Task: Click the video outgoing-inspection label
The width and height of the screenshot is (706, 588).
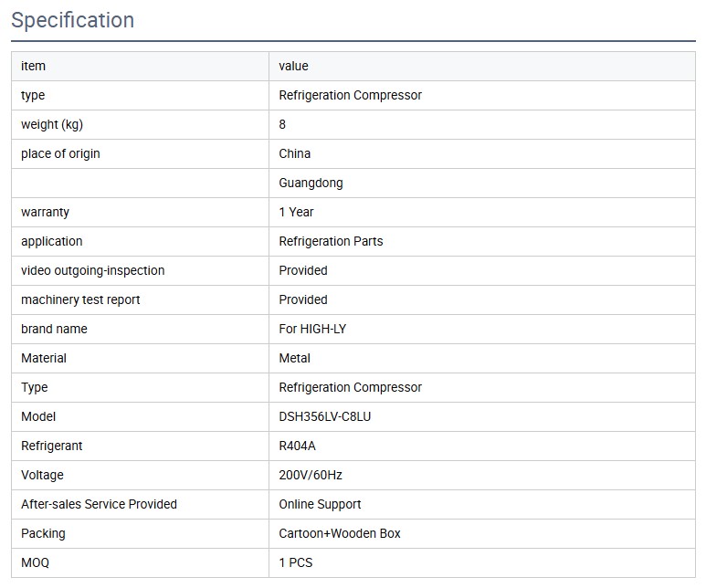Action: click(93, 270)
